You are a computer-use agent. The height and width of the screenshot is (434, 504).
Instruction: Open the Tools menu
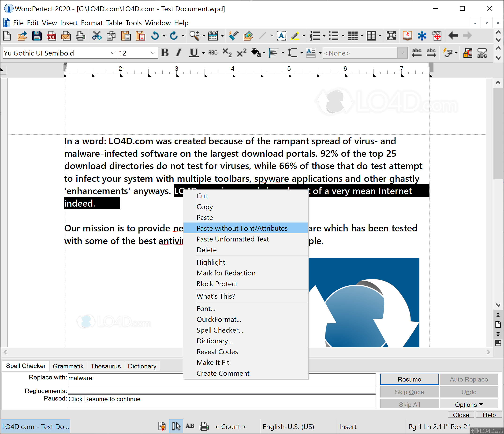click(x=134, y=23)
